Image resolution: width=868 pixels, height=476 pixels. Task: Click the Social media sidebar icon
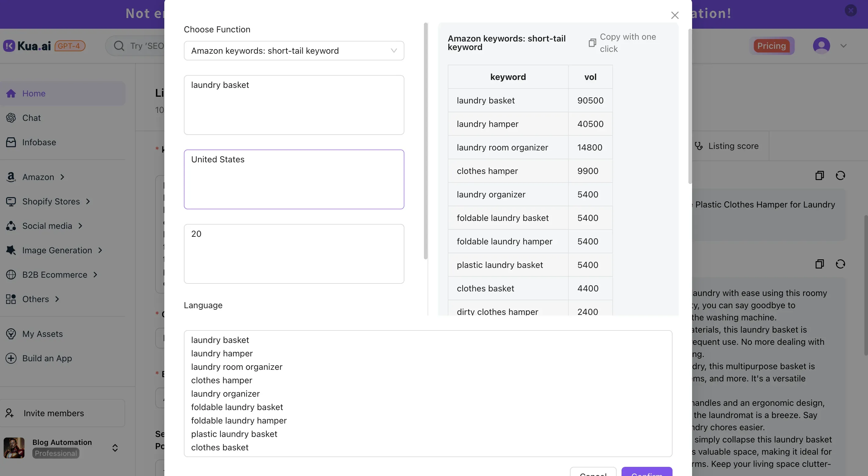click(11, 225)
